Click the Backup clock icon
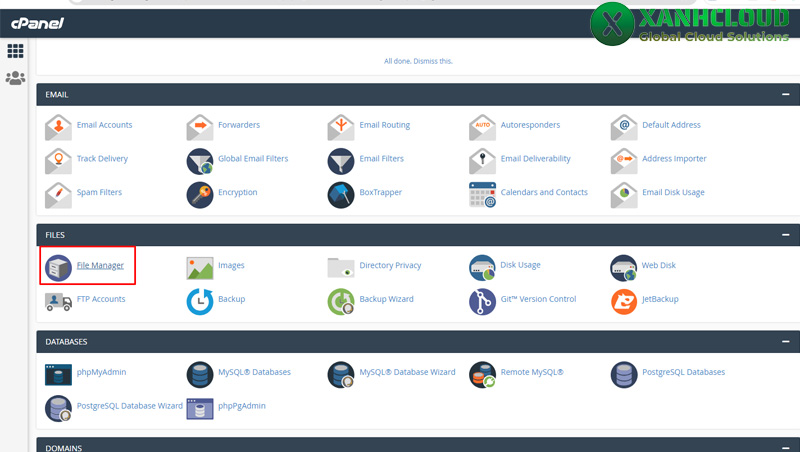 (199, 302)
